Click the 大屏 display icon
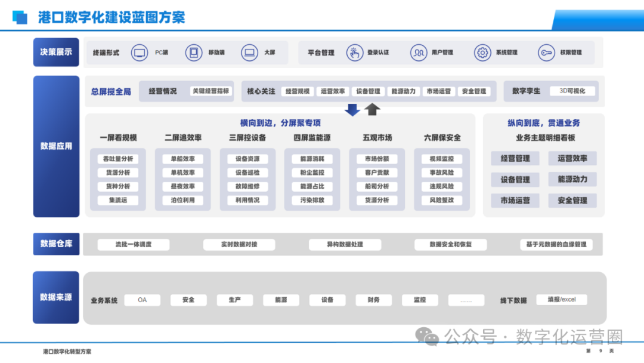Screen dimensions: 644x363 (249, 53)
